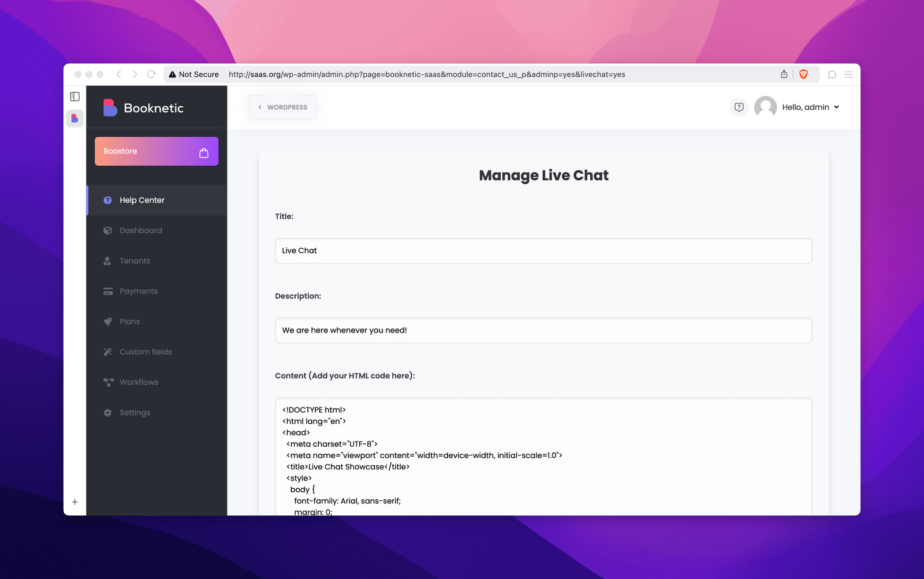Focus the Description input field
Image resolution: width=924 pixels, height=579 pixels.
543,330
